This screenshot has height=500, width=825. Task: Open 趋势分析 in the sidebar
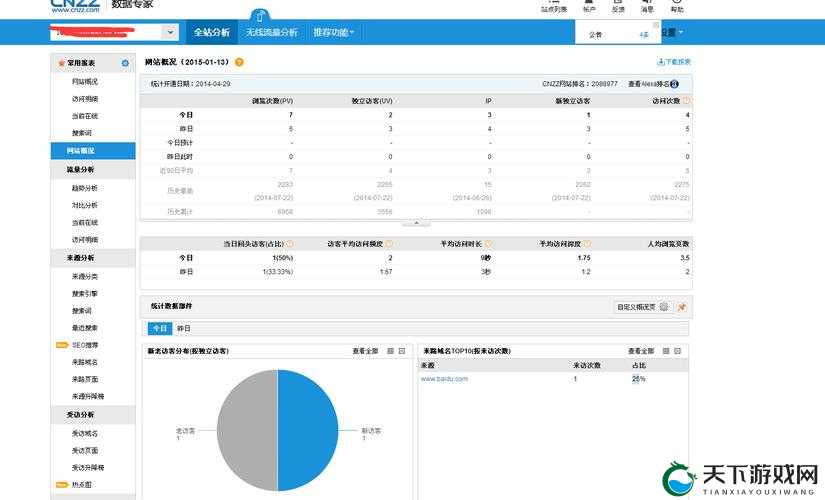pos(85,188)
